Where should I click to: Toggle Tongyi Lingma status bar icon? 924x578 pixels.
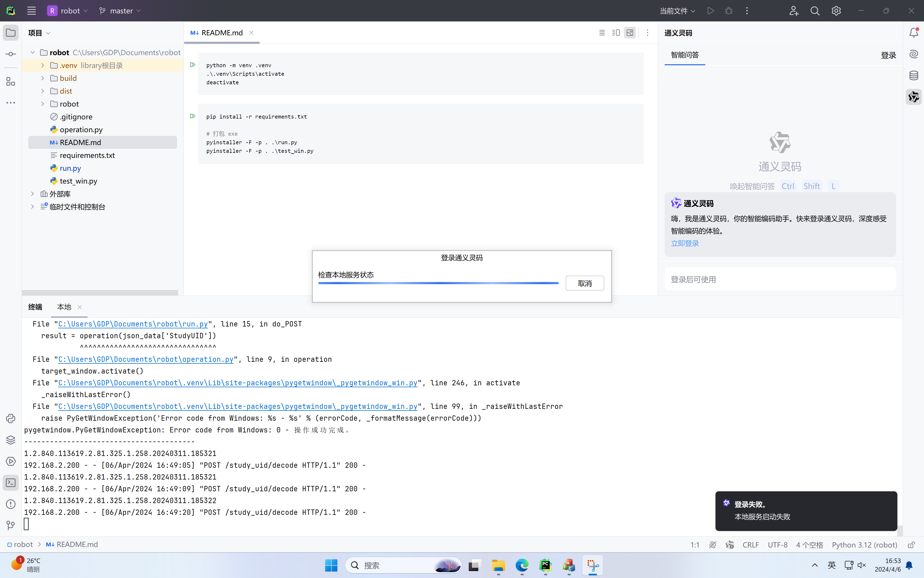point(730,545)
